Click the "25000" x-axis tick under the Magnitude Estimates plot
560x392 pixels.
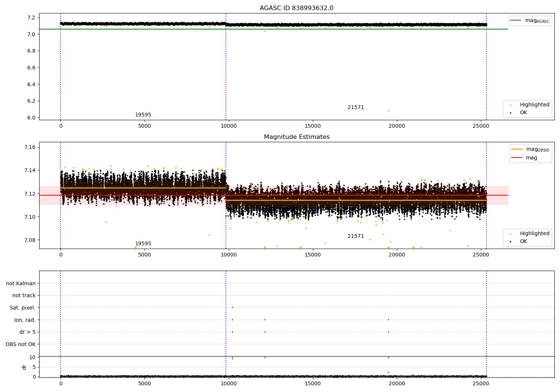pos(481,255)
